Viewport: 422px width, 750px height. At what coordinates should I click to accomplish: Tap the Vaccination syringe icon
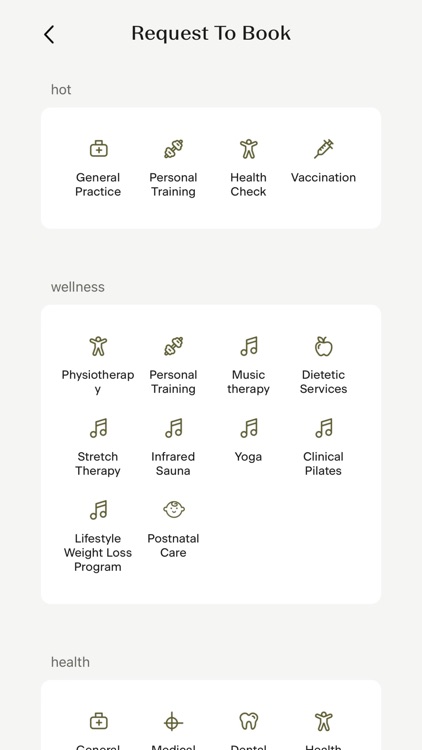(x=324, y=149)
